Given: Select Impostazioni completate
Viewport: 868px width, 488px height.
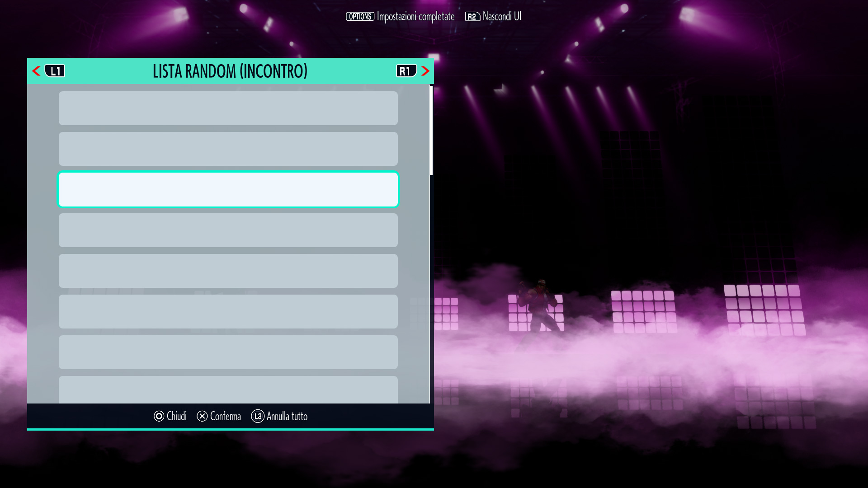Looking at the screenshot, I should click(x=415, y=17).
